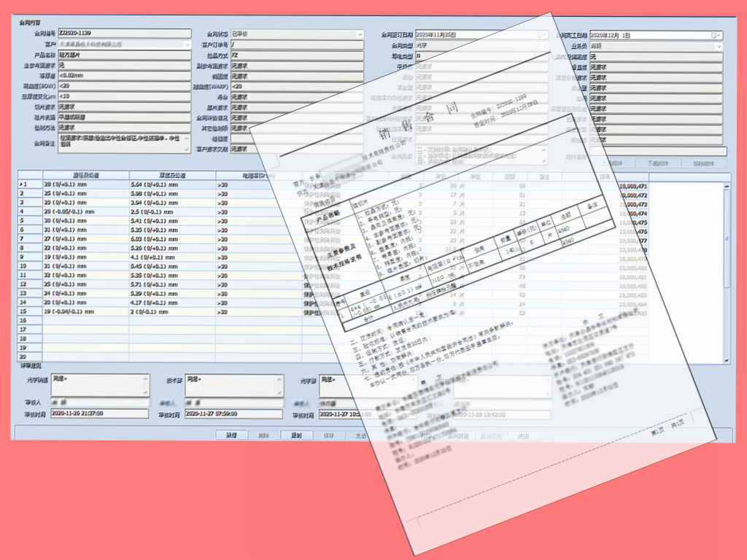Click the 电阻率 column header
Image resolution: width=747 pixels, height=560 pixels.
tap(259, 175)
